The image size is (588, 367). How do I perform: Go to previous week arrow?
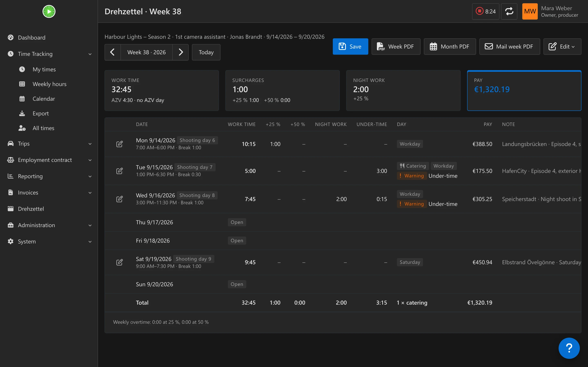[x=112, y=52]
